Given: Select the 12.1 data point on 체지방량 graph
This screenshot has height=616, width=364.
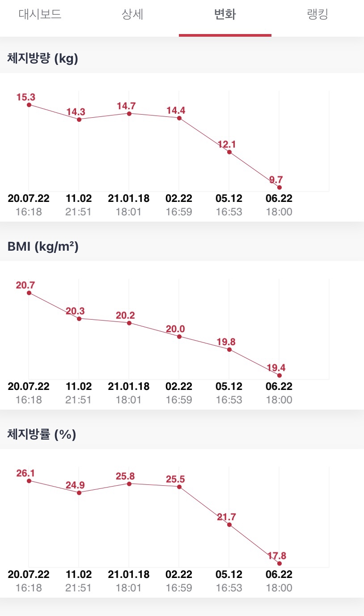Looking at the screenshot, I should pyautogui.click(x=229, y=152).
